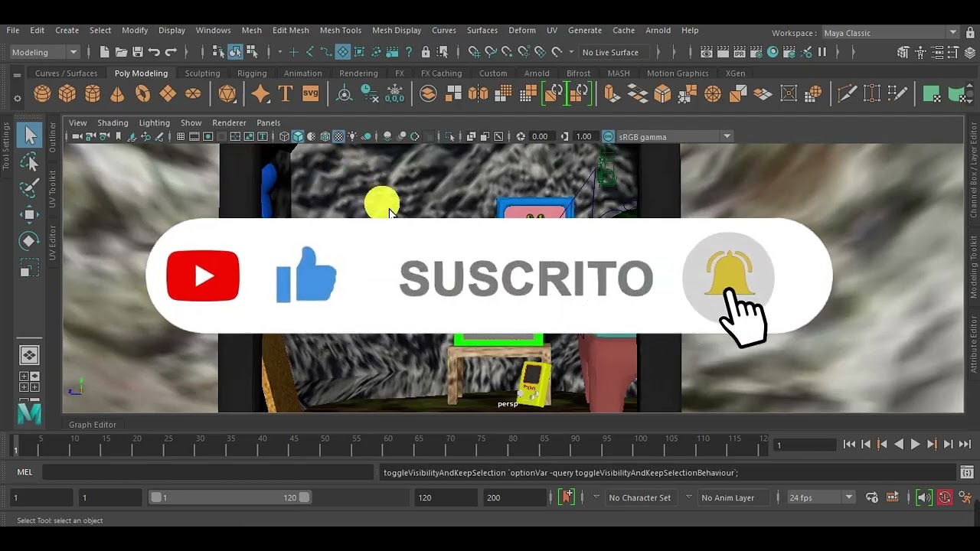This screenshot has width=980, height=551.
Task: Open the shelf options gear menu
Action: pos(17,98)
